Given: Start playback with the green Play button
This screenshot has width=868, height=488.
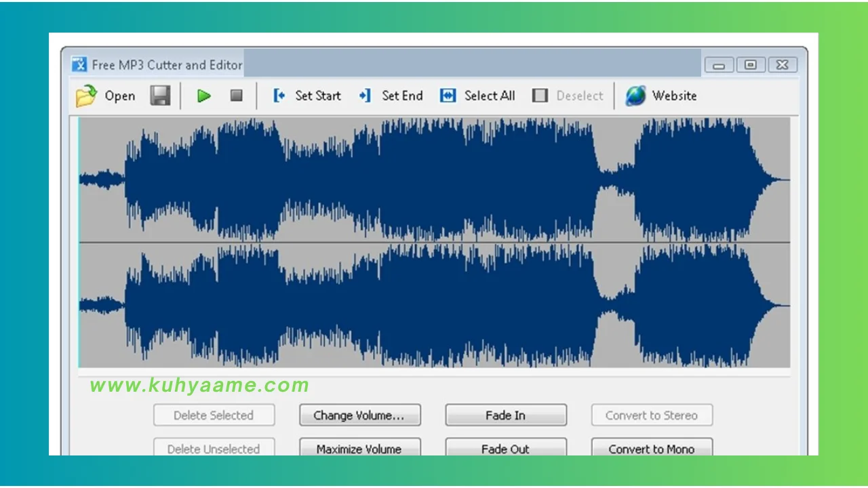Looking at the screenshot, I should click(203, 96).
